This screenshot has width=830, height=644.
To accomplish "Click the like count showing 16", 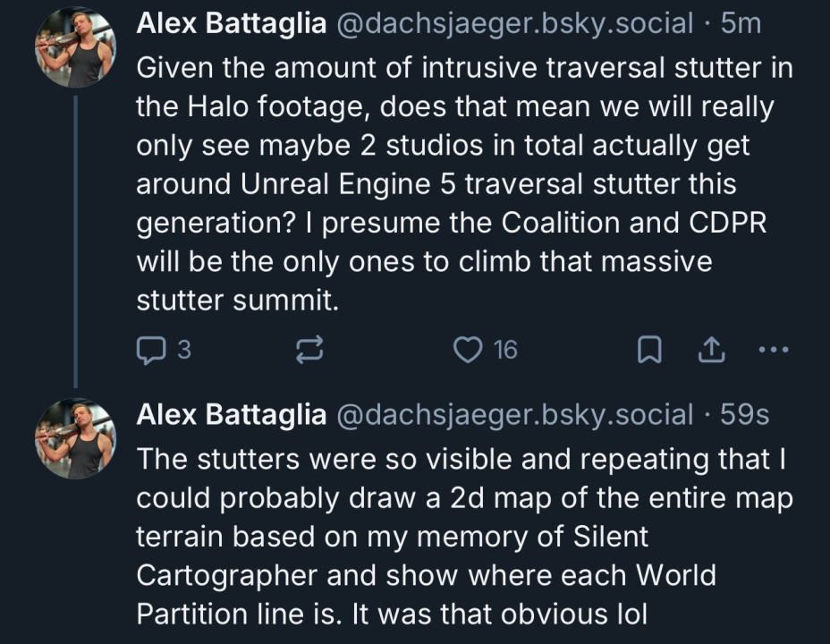I will coord(505,351).
